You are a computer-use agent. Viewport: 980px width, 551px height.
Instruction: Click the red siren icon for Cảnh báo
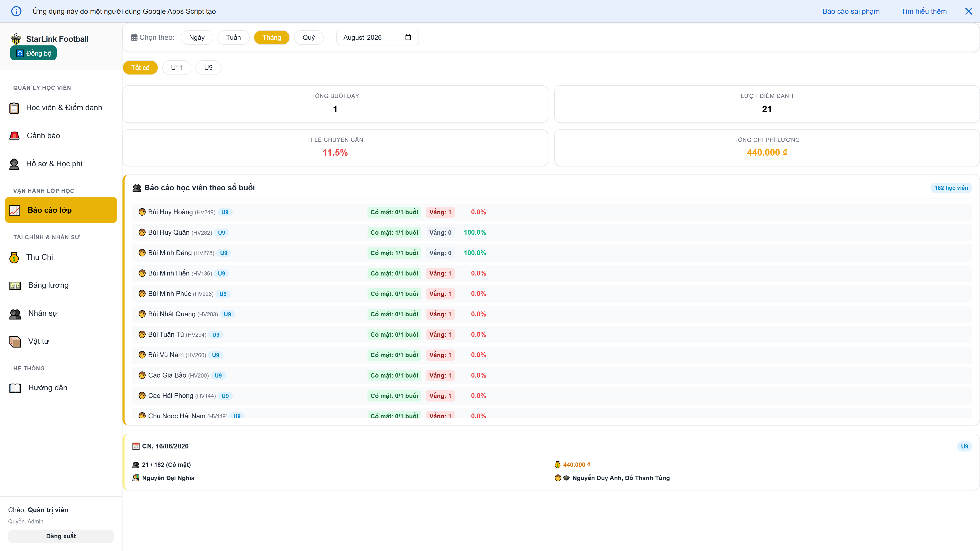click(x=15, y=136)
